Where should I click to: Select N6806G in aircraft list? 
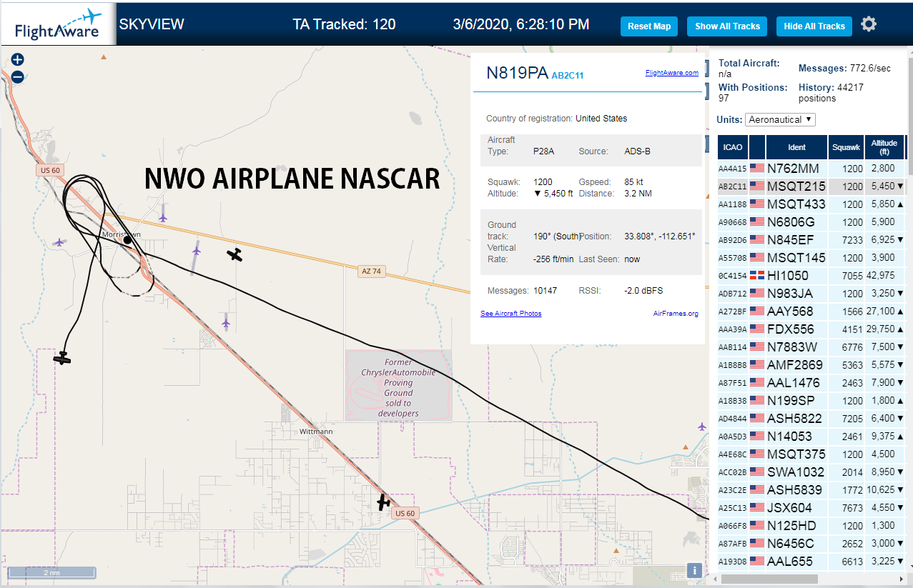[811, 222]
